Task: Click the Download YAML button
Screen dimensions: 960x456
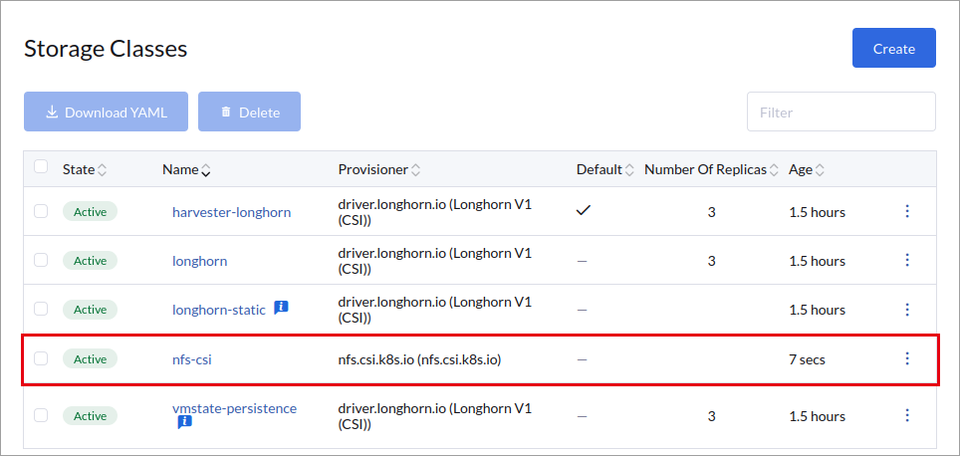Action: tap(106, 111)
